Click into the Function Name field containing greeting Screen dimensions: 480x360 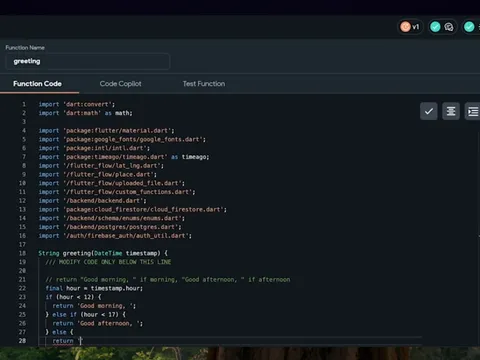coord(88,61)
